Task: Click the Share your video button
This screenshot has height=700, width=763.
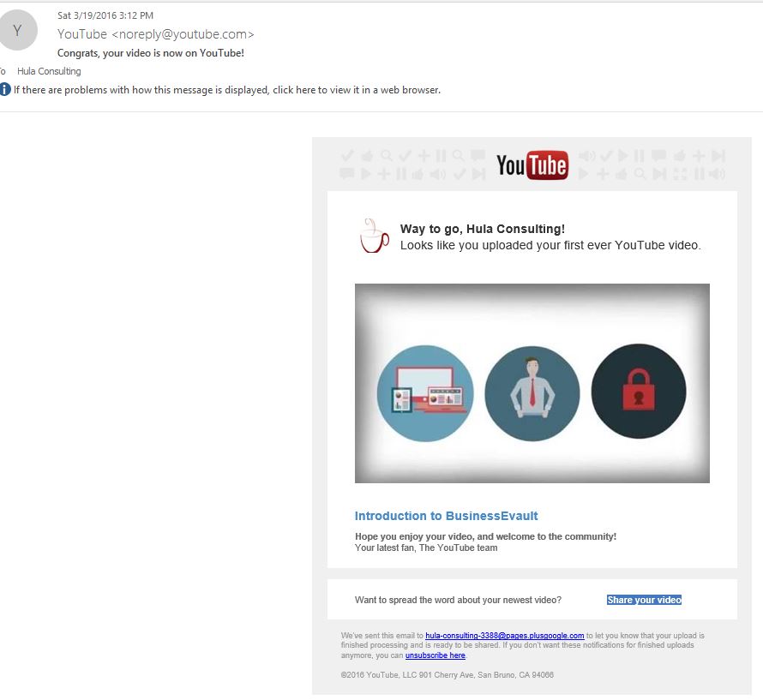Action: (644, 600)
